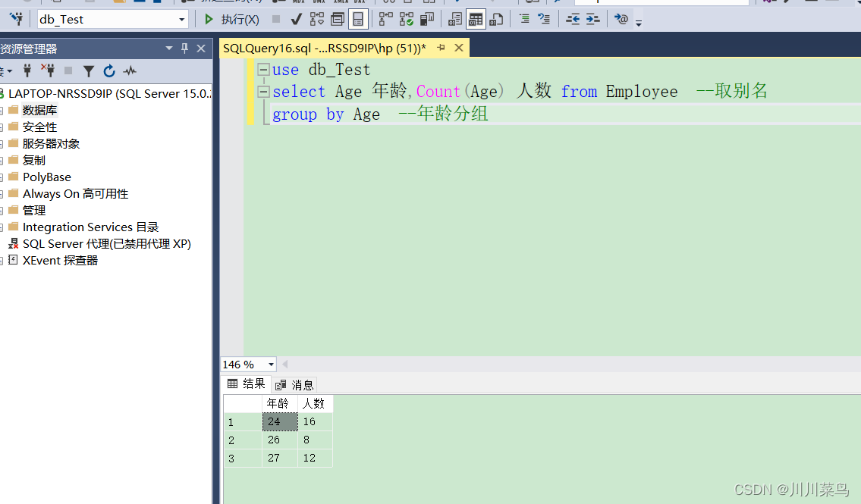Click the 年龄 column header

[x=279, y=404]
